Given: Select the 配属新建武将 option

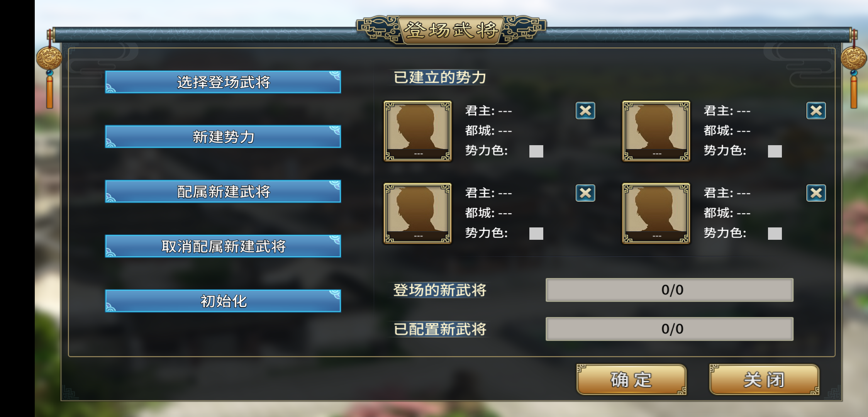Looking at the screenshot, I should click(x=223, y=192).
